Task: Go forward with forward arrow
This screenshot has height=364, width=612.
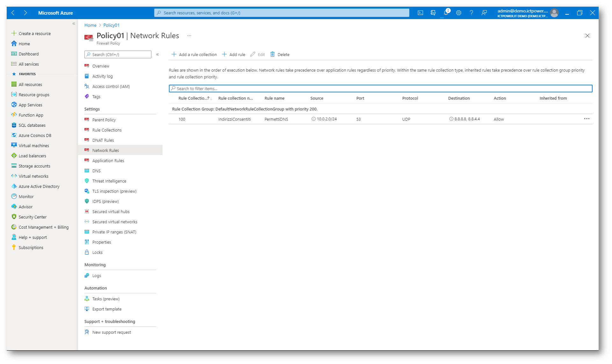Action: tap(25, 13)
